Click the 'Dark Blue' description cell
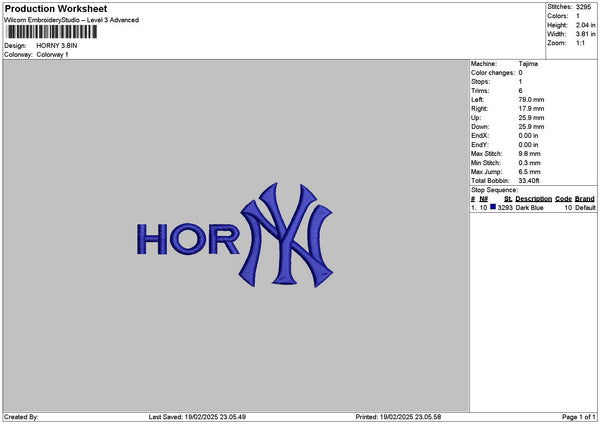Screen dimensions: 600x424 click(x=529, y=208)
